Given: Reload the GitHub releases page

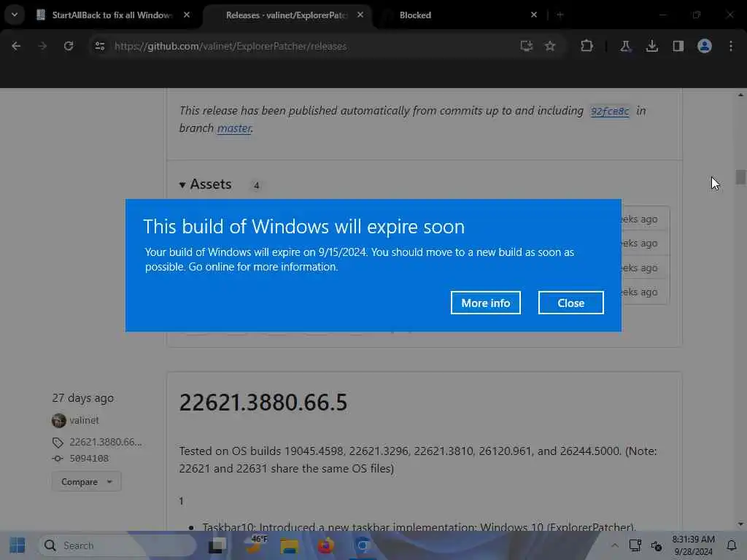Looking at the screenshot, I should tap(69, 46).
